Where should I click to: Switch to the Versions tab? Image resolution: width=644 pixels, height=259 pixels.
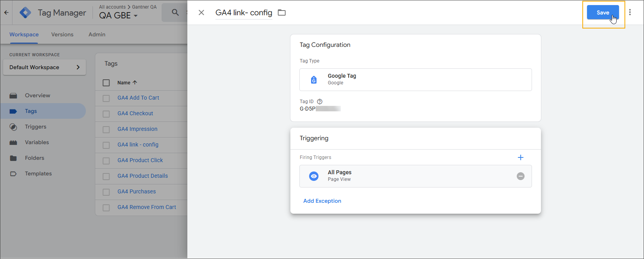click(x=62, y=34)
